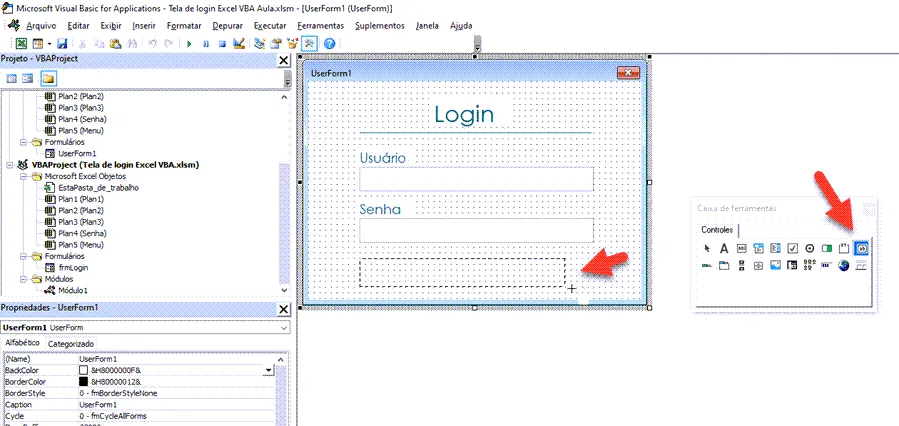
Task: Click the Usuário text box on the form
Action: 476,180
